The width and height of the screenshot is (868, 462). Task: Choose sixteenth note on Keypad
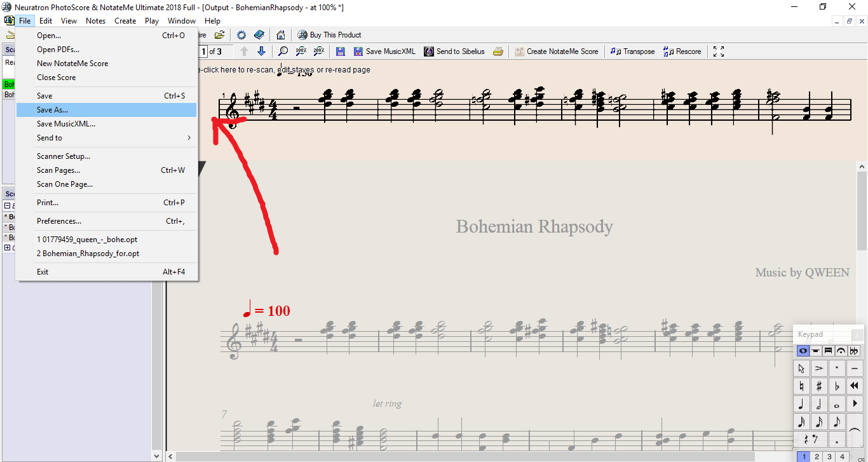[x=819, y=421]
